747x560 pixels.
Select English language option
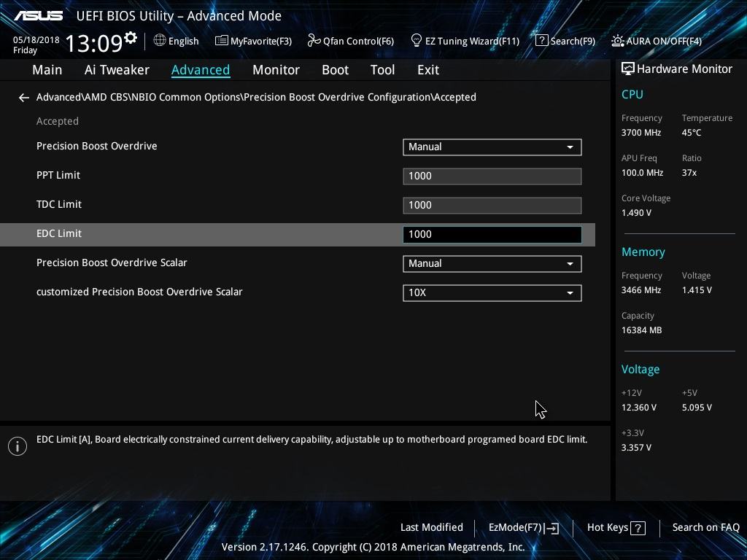(x=183, y=42)
